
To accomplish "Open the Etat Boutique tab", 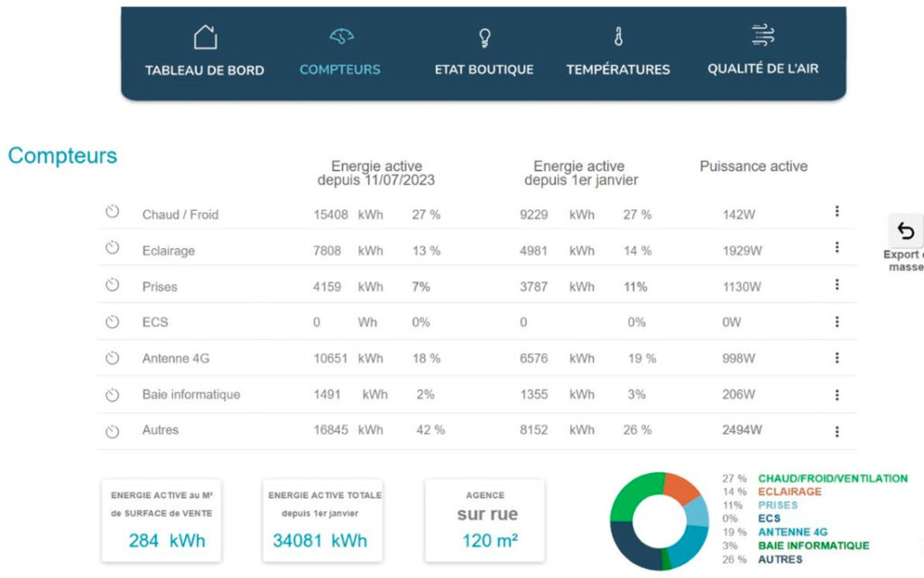I will [x=485, y=69].
